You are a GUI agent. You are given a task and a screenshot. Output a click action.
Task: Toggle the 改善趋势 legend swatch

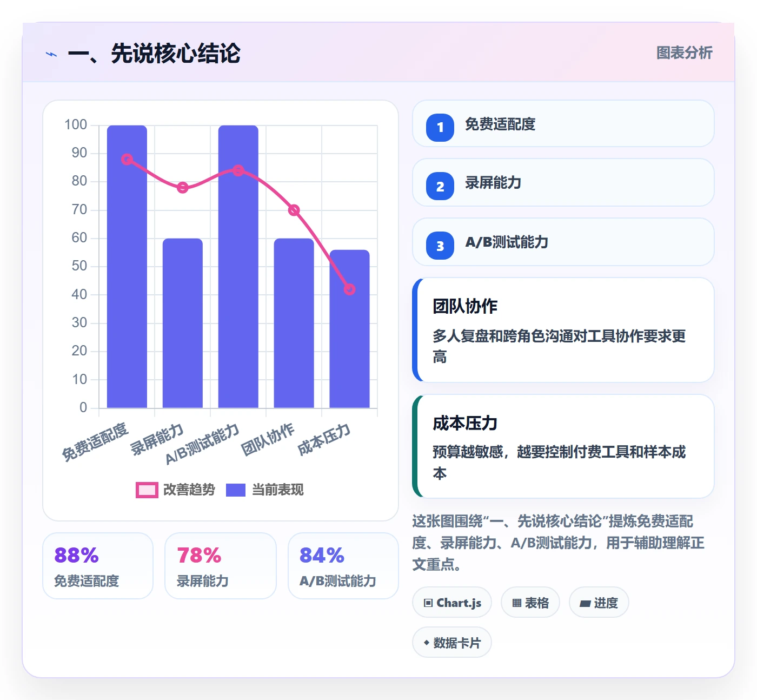pos(147,490)
